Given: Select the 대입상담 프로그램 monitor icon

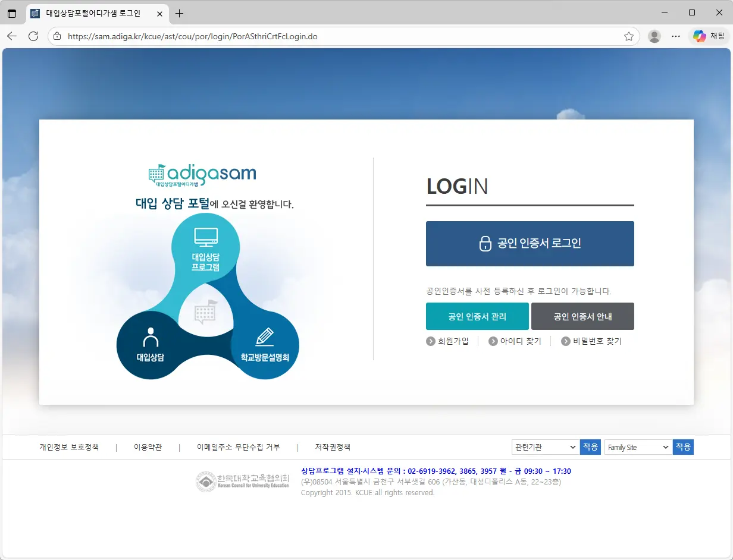Looking at the screenshot, I should (x=206, y=237).
